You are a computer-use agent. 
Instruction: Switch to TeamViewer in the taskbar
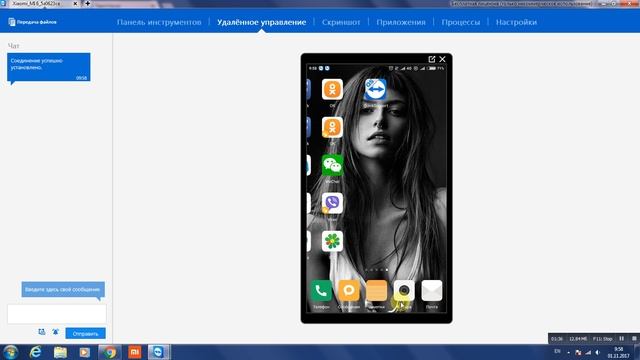(158, 352)
